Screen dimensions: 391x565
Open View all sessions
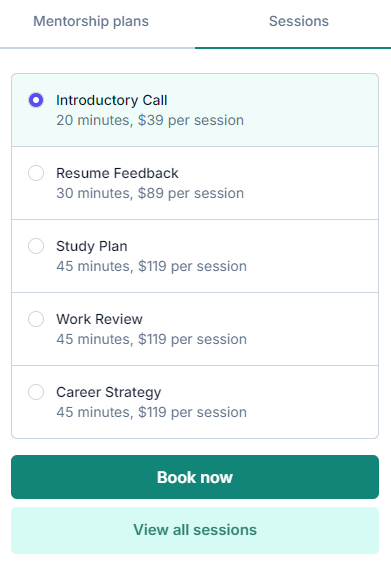[195, 530]
